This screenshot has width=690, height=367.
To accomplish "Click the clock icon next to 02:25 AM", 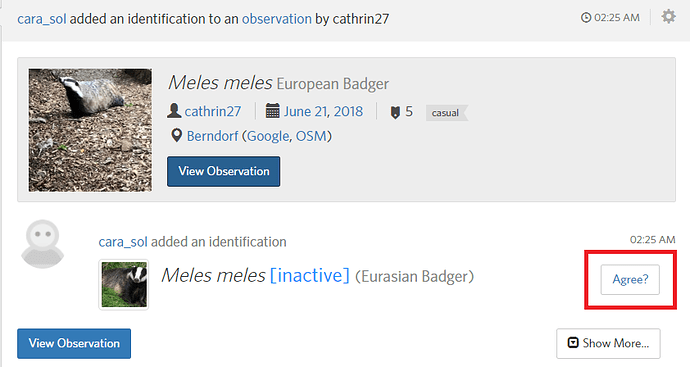I will point(586,18).
